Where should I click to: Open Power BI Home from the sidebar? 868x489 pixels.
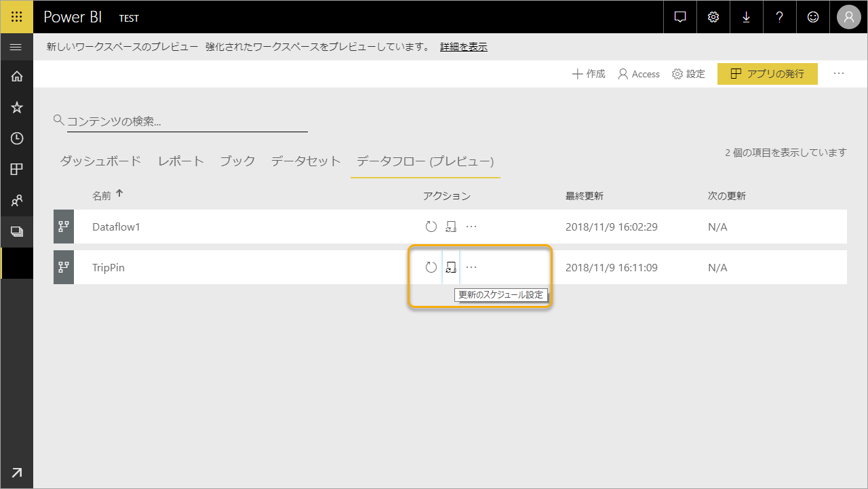point(17,75)
